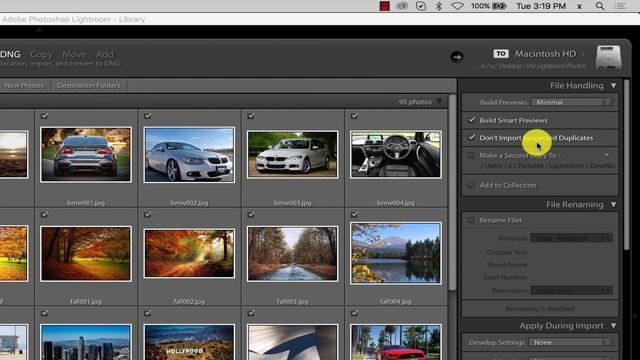Choose Copy import method
Screen dimensions: 640x360
[x=41, y=54]
